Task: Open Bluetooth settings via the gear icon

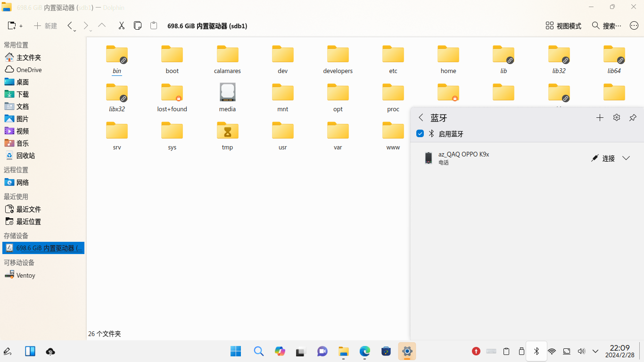Action: click(616, 118)
